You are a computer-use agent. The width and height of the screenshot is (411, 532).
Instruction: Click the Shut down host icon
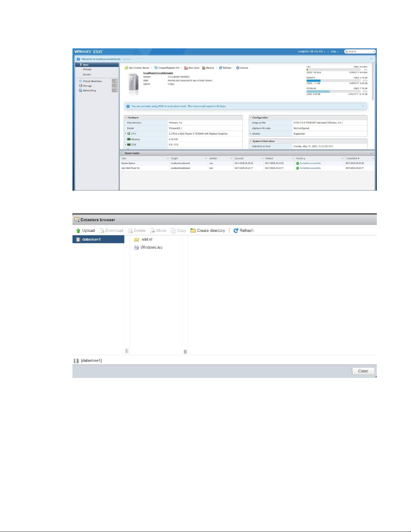(x=186, y=68)
